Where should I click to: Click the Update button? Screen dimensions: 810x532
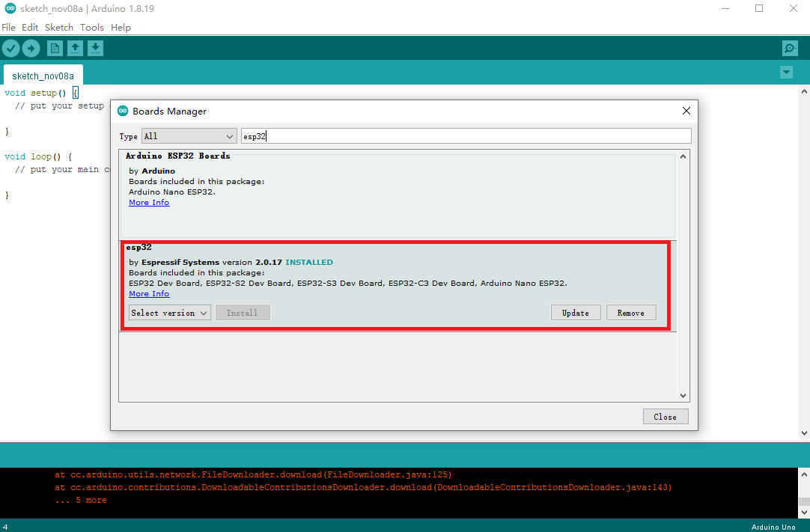coord(576,313)
